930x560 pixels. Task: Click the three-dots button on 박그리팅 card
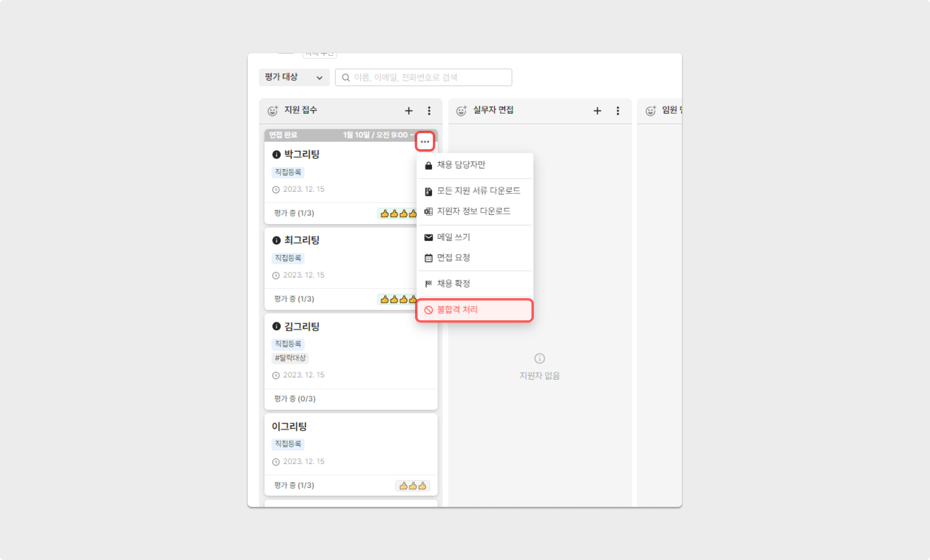425,142
